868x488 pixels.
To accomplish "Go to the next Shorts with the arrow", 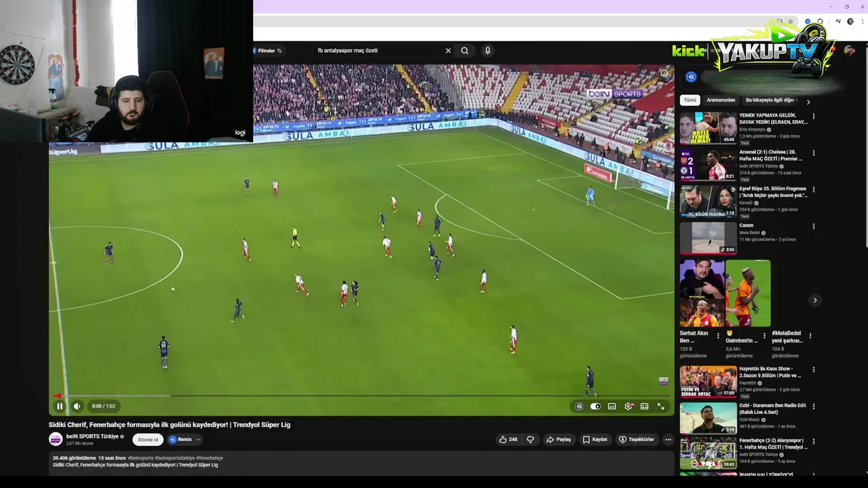I will click(x=815, y=300).
